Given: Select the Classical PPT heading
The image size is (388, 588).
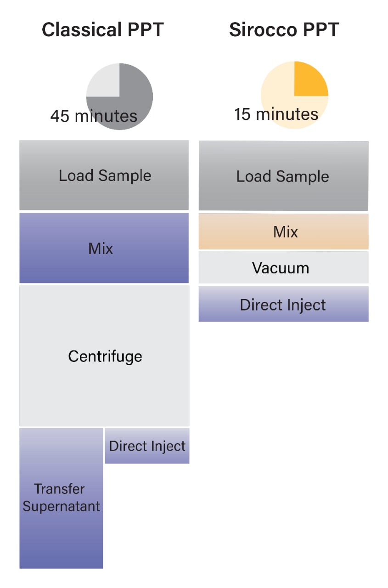Looking at the screenshot, I should tap(103, 30).
